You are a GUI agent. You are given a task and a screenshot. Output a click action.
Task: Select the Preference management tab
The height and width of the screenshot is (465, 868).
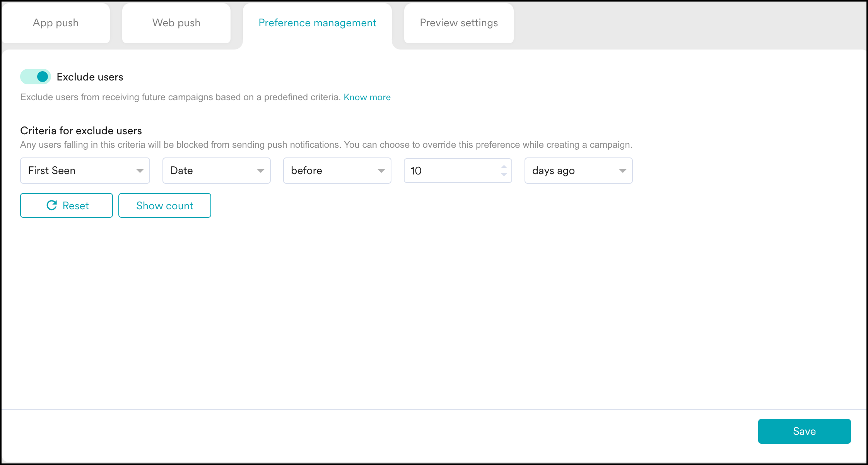(317, 23)
